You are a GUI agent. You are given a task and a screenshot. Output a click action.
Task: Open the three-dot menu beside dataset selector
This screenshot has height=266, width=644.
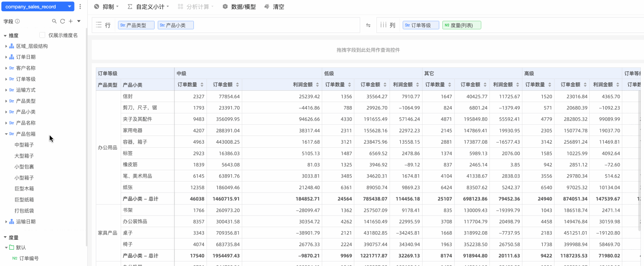[80, 7]
